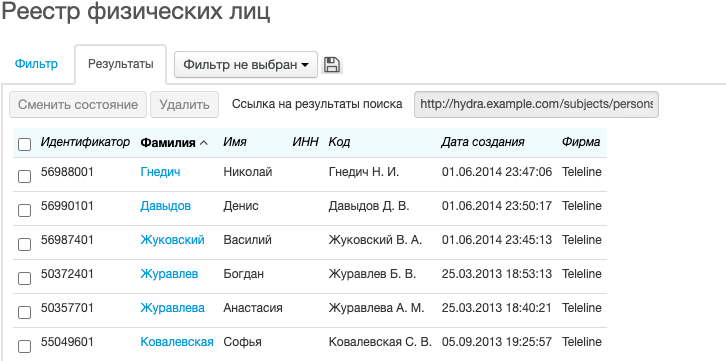This screenshot has height=361, width=726.
Task: Click the code cell Журавлева А. М.
Action: point(376,308)
